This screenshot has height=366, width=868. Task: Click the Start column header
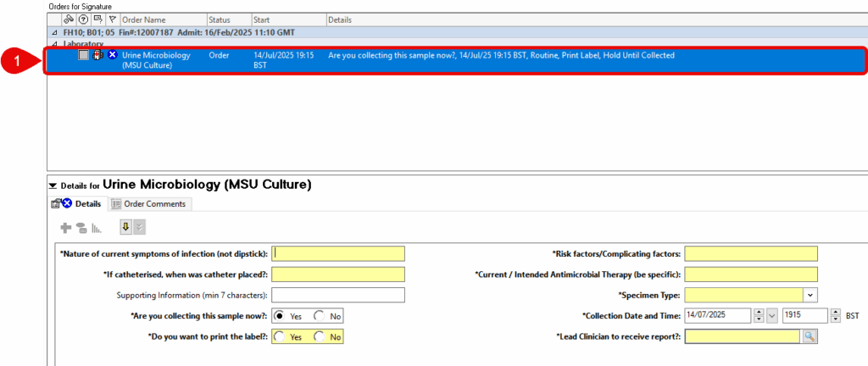(289, 19)
